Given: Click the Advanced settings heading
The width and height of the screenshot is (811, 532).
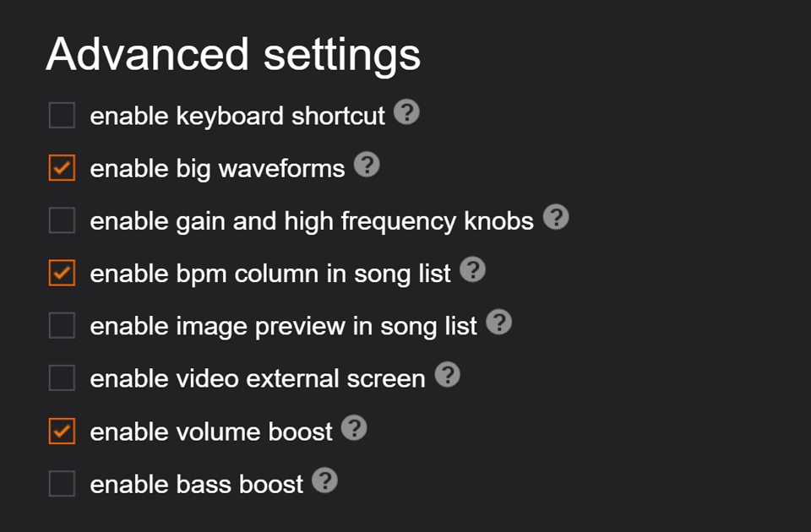Looking at the screenshot, I should (234, 54).
